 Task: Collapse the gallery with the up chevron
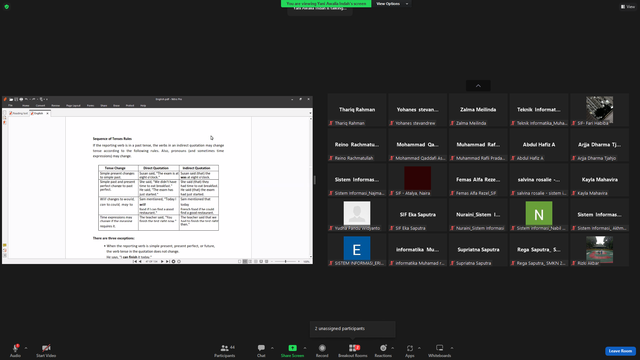pos(478,86)
